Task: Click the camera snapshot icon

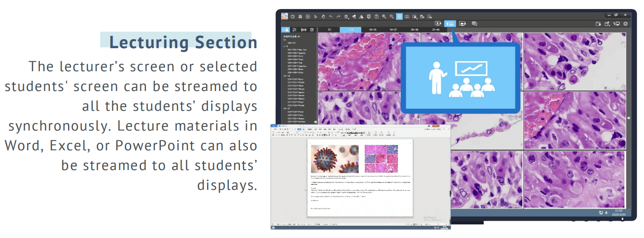Action: 407,16
